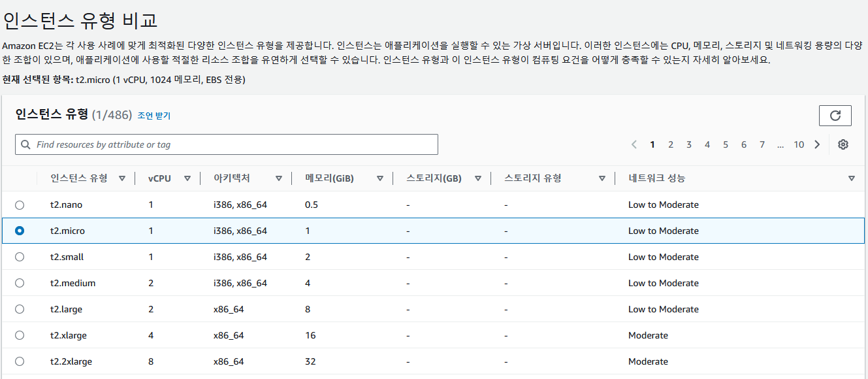Open the 조언 받기 link
This screenshot has width=868, height=379.
point(153,116)
